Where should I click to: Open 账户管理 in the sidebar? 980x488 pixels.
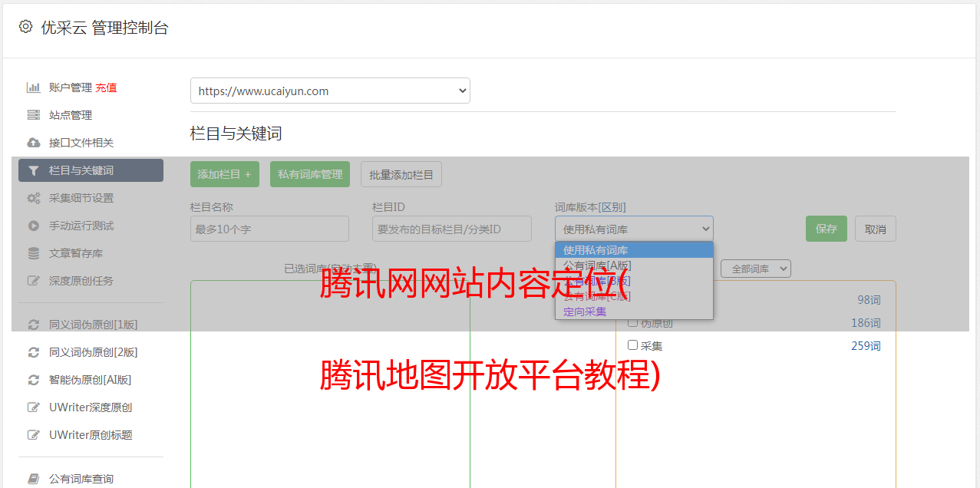point(71,87)
